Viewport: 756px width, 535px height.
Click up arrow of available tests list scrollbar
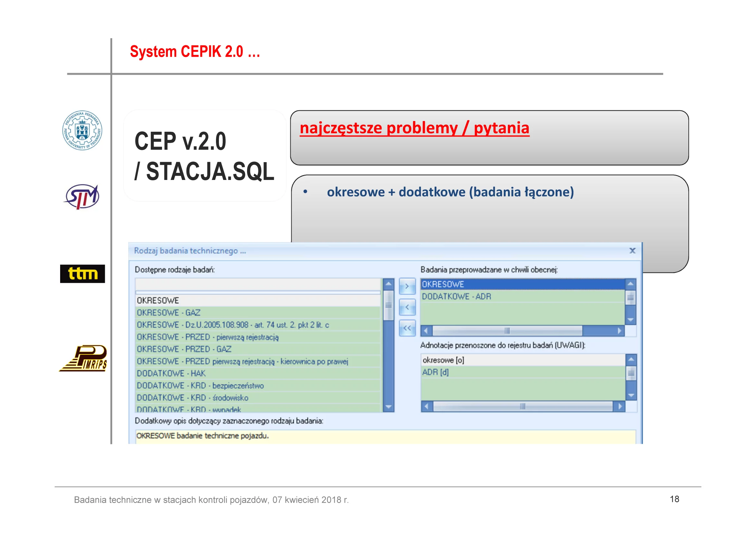389,284
